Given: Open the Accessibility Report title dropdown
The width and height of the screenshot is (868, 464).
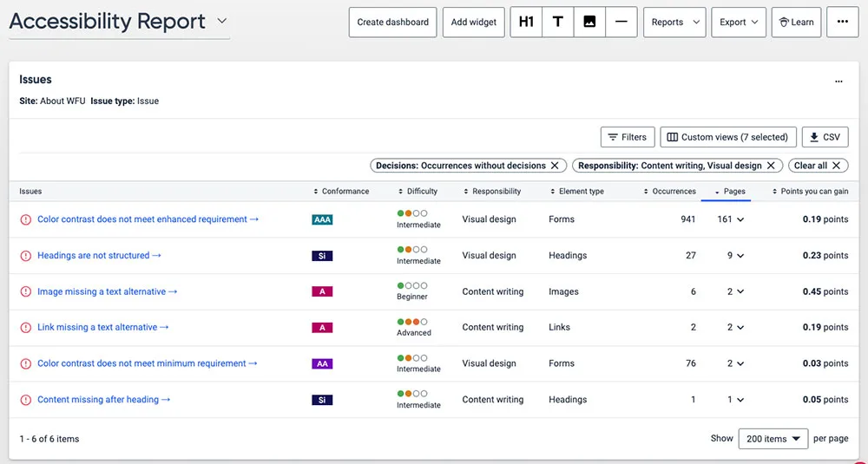Looking at the screenshot, I should pyautogui.click(x=222, y=21).
